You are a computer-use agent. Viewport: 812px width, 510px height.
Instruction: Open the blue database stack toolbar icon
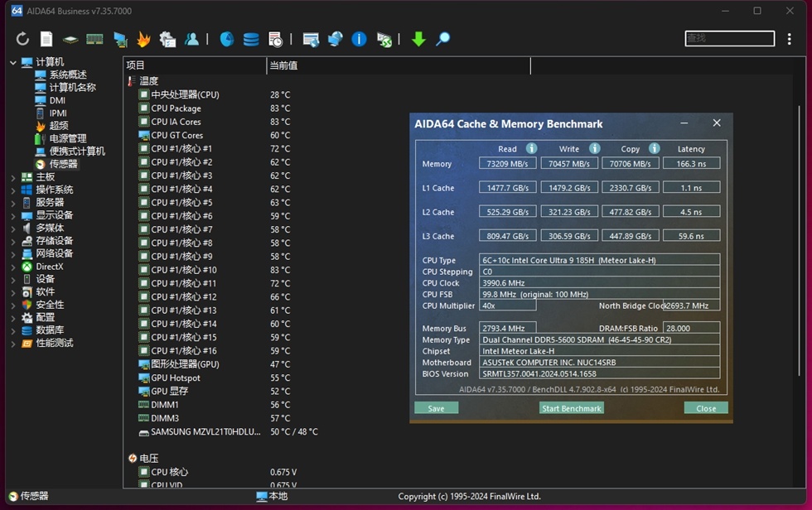pos(251,39)
